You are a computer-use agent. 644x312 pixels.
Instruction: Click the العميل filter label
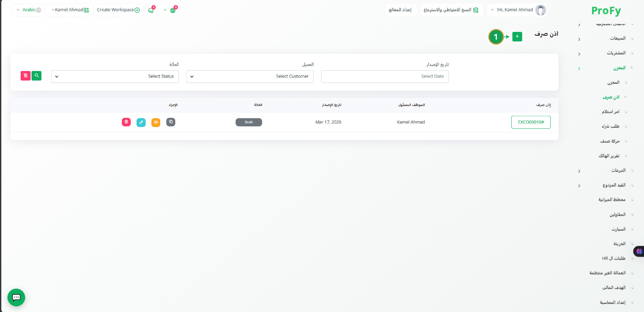click(x=308, y=64)
